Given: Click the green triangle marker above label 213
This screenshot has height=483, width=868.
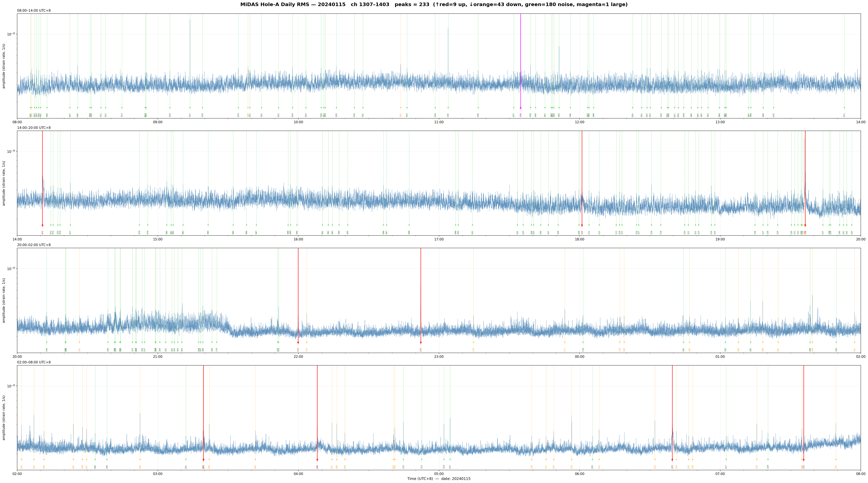Looking at the screenshot, I should (x=422, y=459).
